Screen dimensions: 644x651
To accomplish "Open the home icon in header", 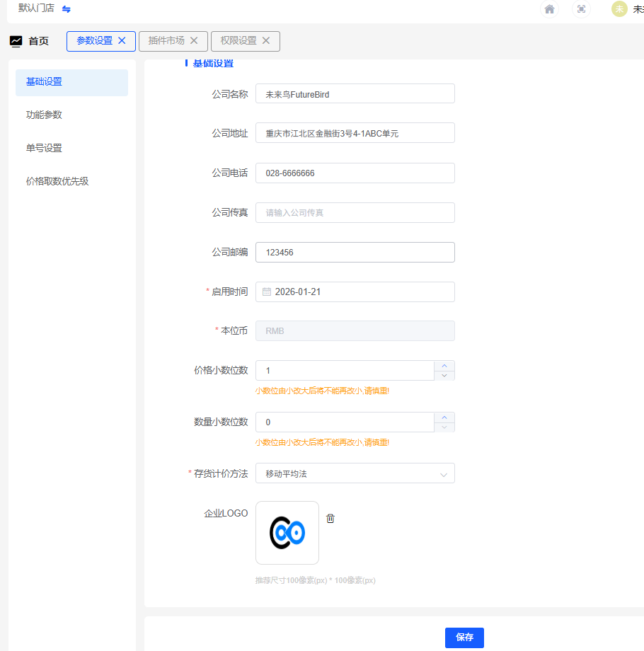I will coord(548,9).
